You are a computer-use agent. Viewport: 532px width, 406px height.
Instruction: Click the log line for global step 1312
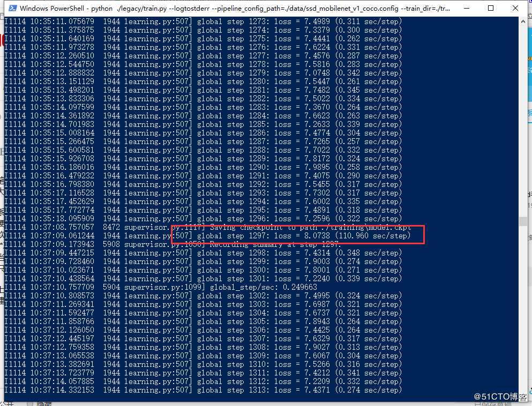tap(203, 381)
